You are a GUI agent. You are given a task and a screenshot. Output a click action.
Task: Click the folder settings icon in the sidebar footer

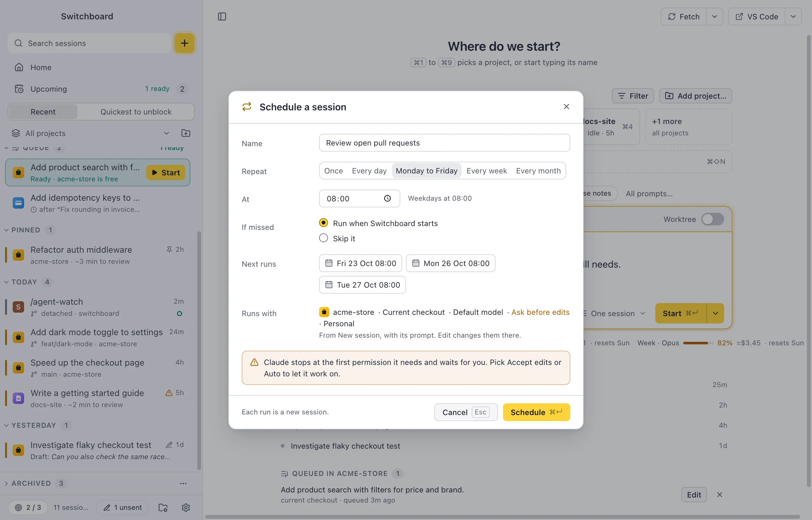pyautogui.click(x=163, y=508)
